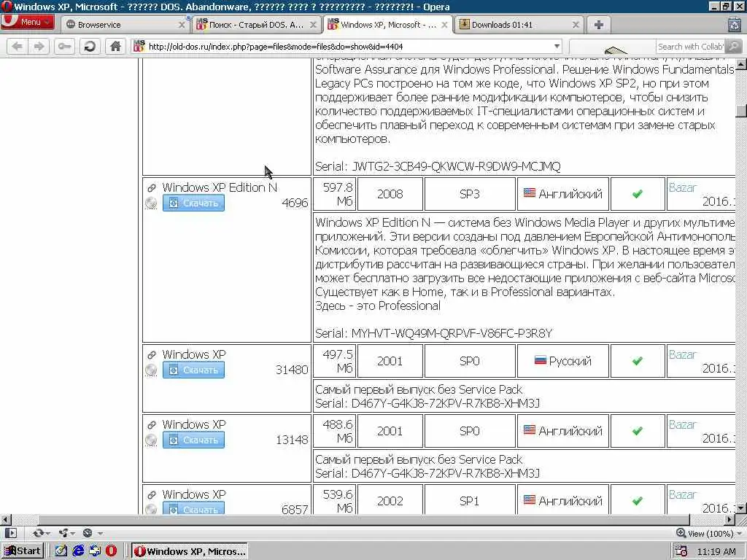The width and height of the screenshot is (747, 560).
Task: Go back with the back arrow
Action: 18,46
